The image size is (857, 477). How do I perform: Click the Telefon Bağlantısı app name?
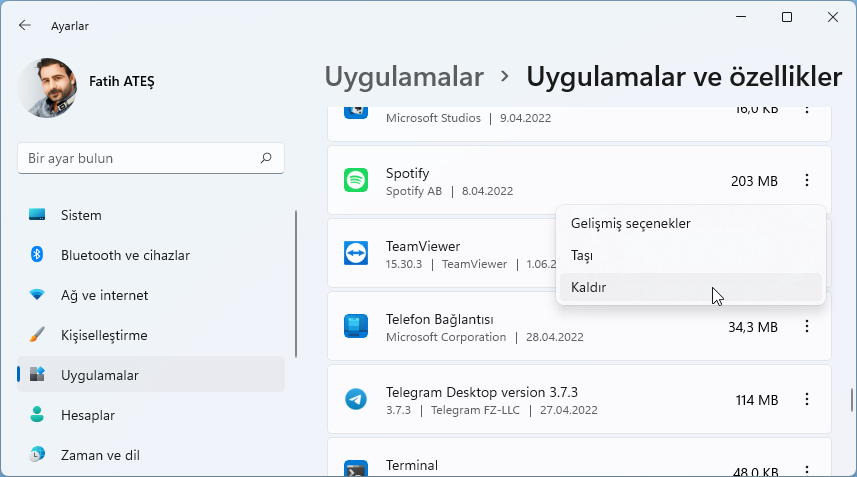point(439,319)
